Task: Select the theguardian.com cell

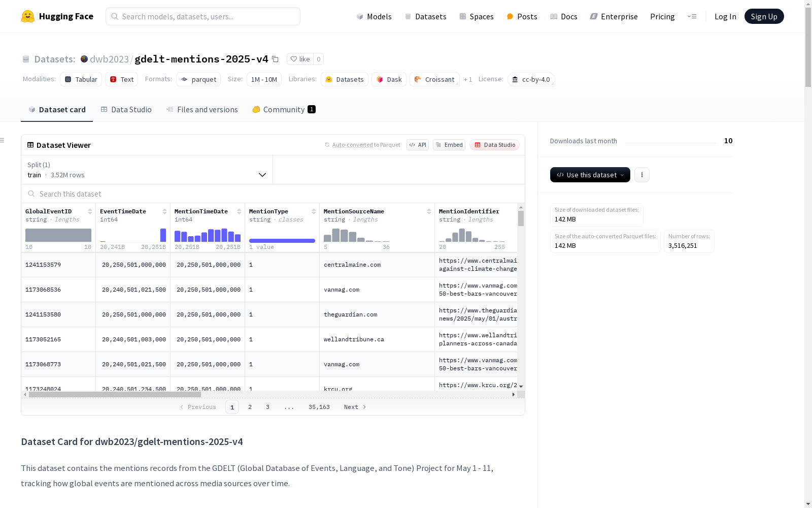Action: [x=377, y=314]
